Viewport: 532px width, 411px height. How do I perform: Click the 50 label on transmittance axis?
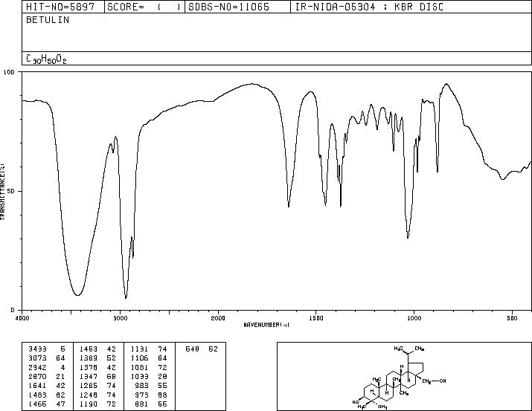[x=11, y=191]
